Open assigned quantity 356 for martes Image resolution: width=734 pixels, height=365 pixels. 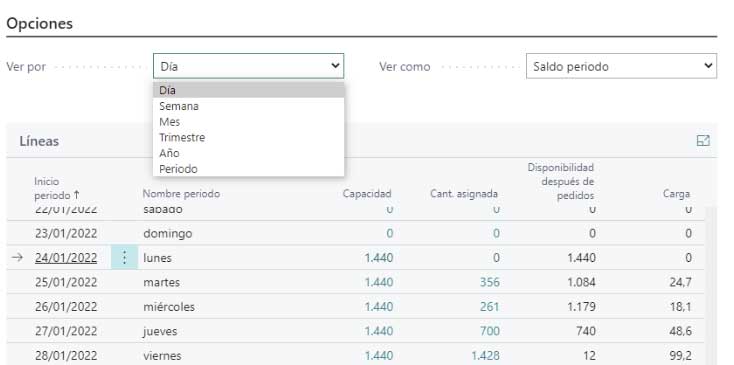coord(490,282)
